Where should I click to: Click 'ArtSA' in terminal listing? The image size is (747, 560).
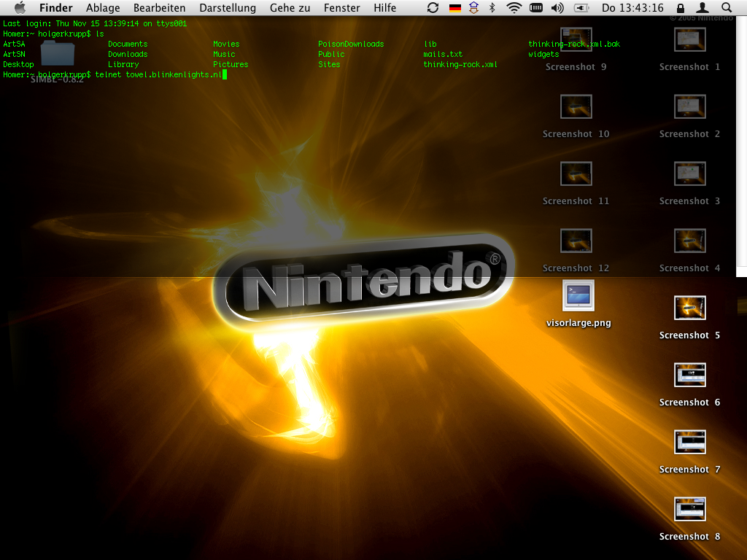(x=14, y=44)
